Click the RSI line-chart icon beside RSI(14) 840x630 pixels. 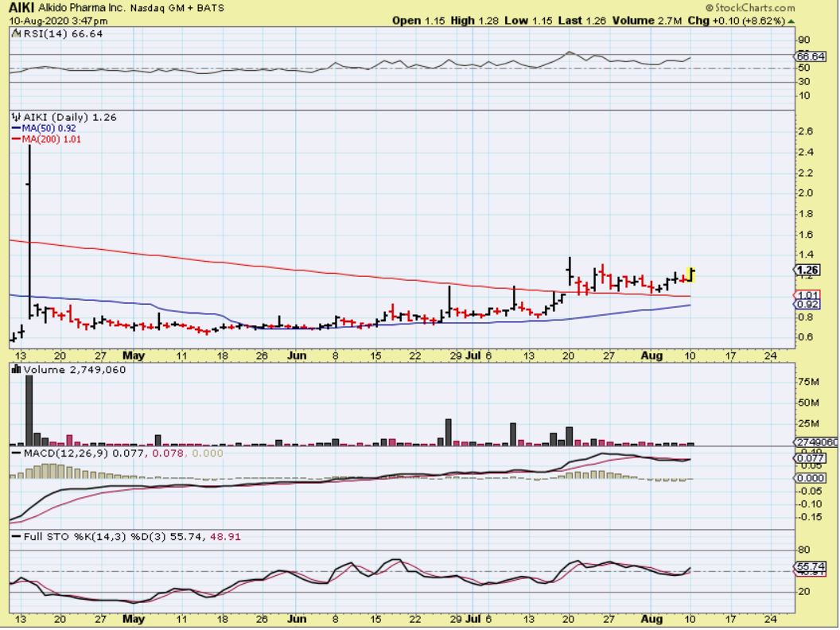pos(16,33)
